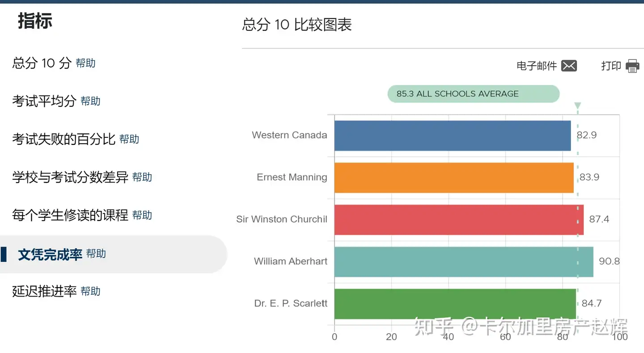Image resolution: width=644 pixels, height=353 pixels.
Task: Open 帮助 link beside 考试平均分
Action: click(90, 101)
